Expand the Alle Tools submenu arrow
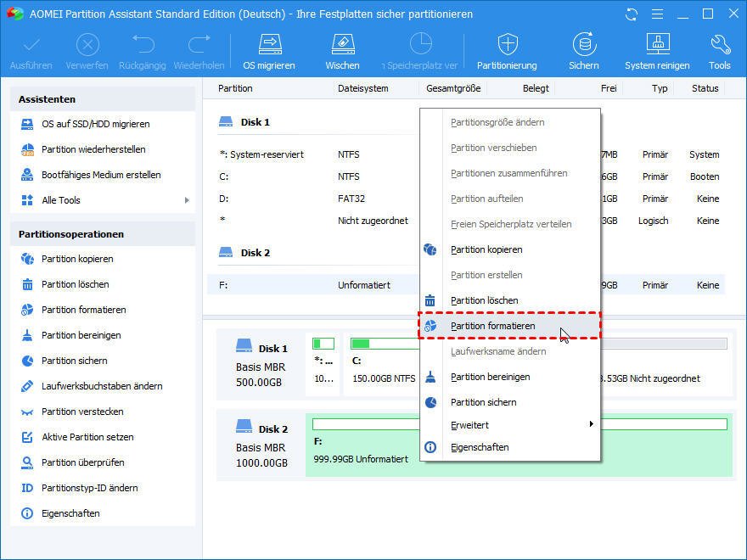Viewport: 747px width, 560px height. point(187,200)
